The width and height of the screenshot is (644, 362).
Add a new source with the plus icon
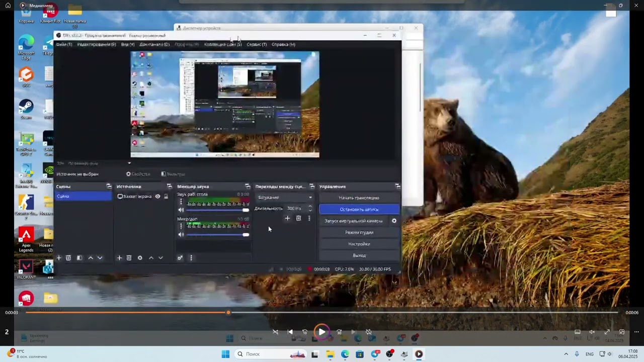119,258
